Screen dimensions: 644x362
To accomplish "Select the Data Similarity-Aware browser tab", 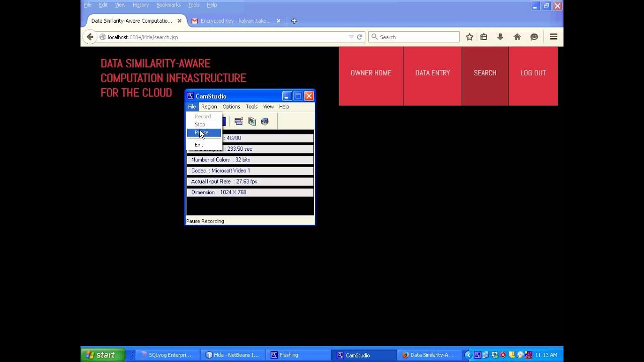I will tap(131, 21).
